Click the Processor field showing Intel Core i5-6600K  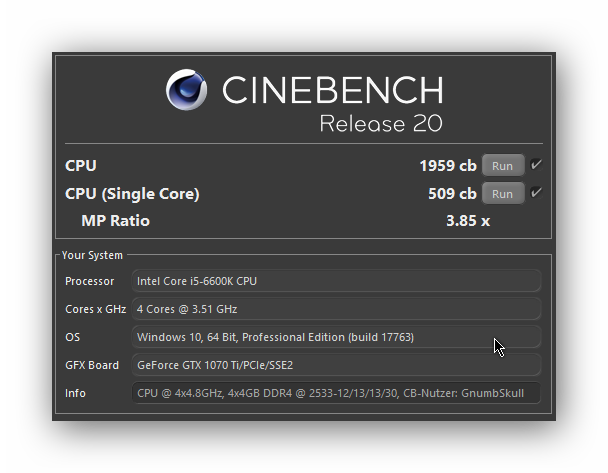point(336,281)
